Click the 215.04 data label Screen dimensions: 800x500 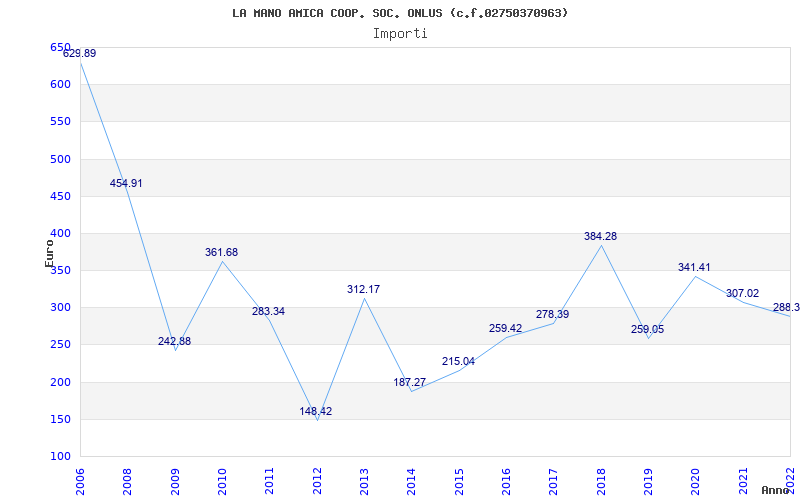tap(458, 361)
